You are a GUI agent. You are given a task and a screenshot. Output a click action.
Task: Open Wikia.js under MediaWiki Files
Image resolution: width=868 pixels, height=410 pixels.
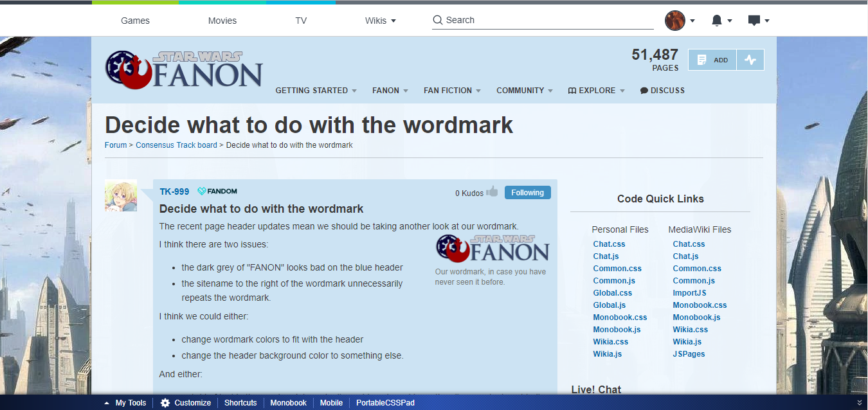[x=687, y=342]
